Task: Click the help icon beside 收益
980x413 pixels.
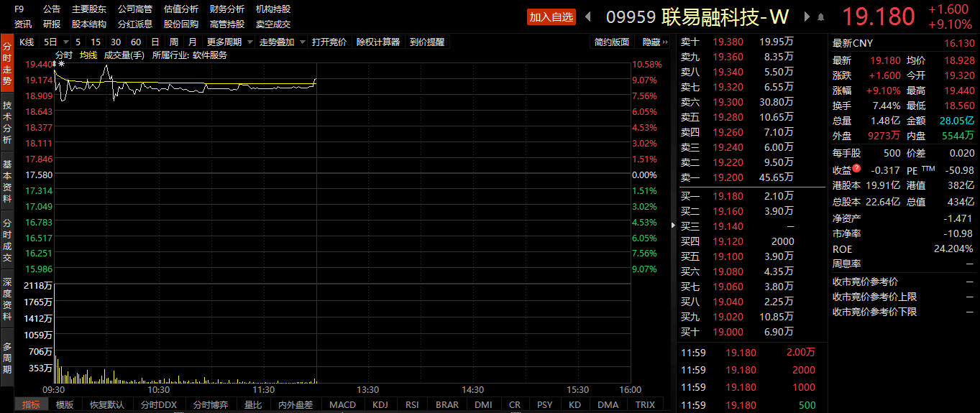Action: point(856,170)
